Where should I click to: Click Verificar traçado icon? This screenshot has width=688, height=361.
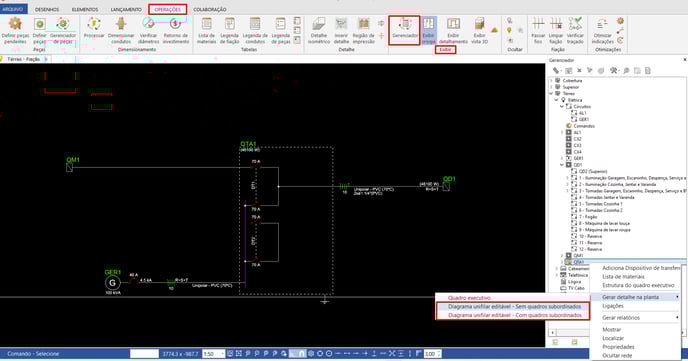coord(575,31)
